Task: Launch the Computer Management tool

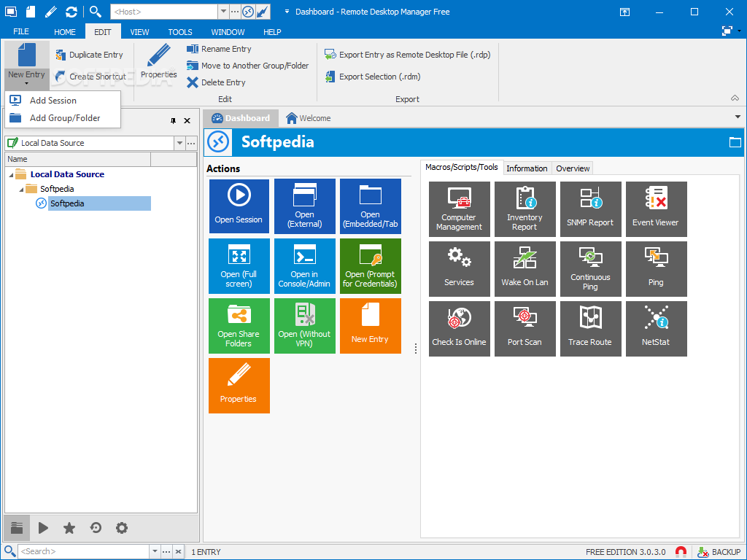Action: pyautogui.click(x=460, y=209)
